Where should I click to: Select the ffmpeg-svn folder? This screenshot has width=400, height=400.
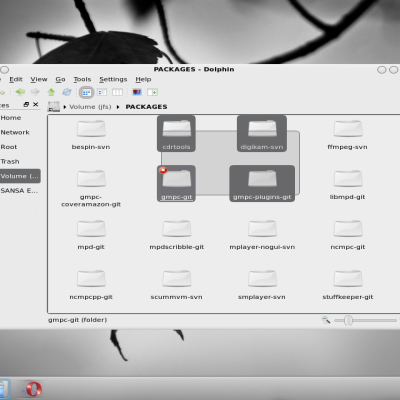348,135
